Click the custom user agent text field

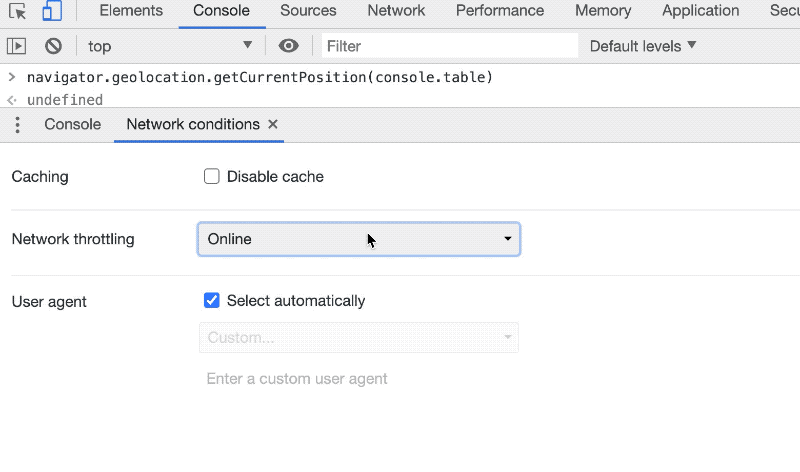360,379
